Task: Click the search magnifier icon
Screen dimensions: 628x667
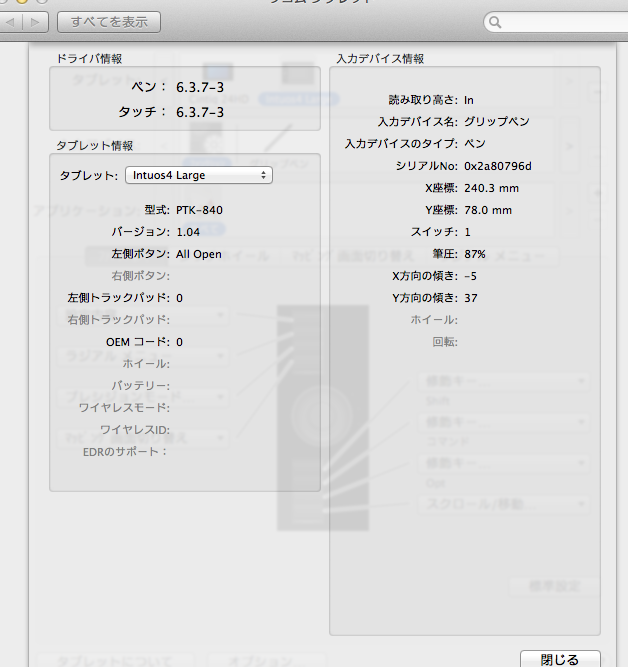Action: 495,22
